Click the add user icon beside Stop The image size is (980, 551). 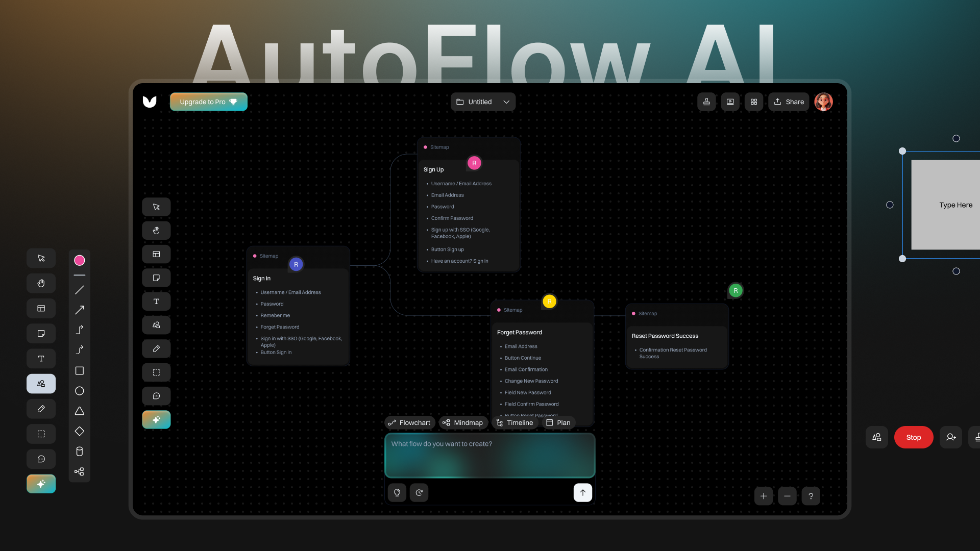[951, 437]
